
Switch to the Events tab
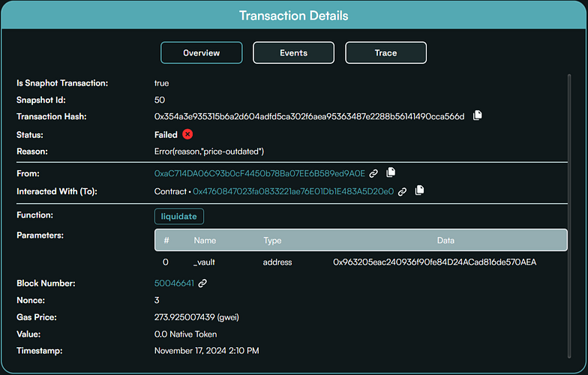click(x=294, y=52)
